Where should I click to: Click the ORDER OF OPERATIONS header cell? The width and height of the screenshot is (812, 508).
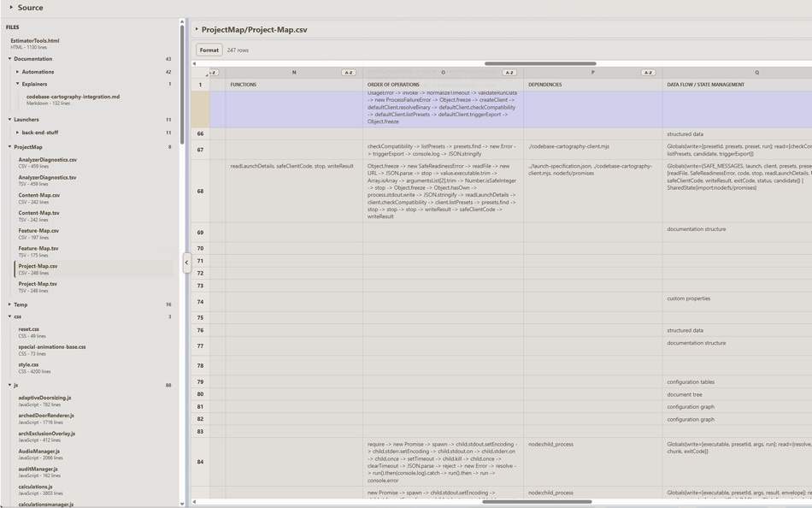click(x=443, y=85)
